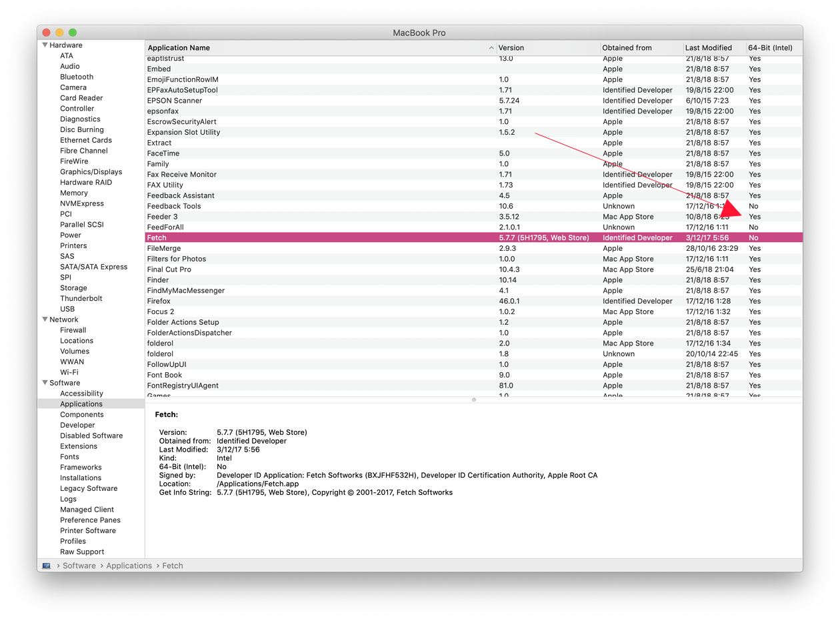Select the EPSON Scanner row
Image resolution: width=840 pixels, height=621 pixels.
point(474,101)
